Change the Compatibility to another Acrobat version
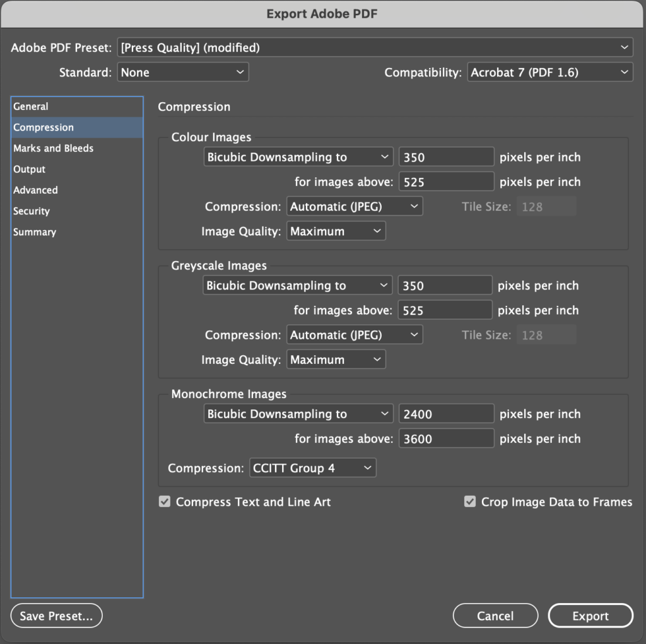 tap(549, 72)
